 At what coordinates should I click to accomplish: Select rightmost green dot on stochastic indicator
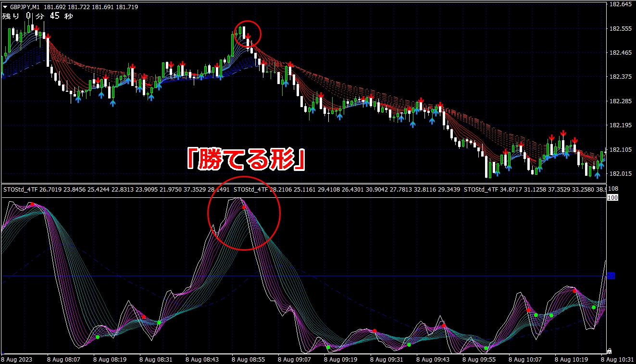pyautogui.click(x=594, y=307)
